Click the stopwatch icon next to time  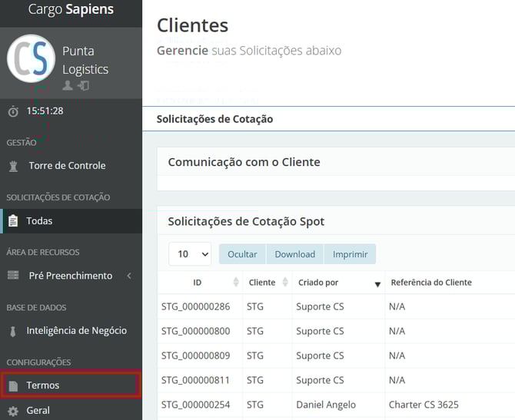pyautogui.click(x=13, y=111)
